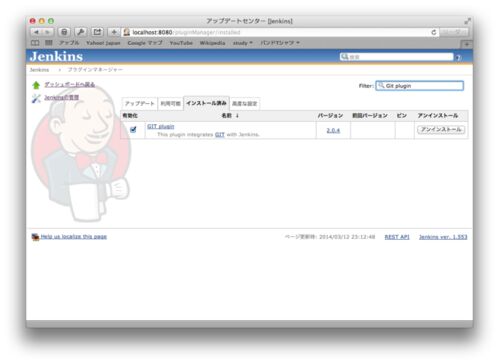Click the プラグインマネージャー breadcrumb

point(95,70)
